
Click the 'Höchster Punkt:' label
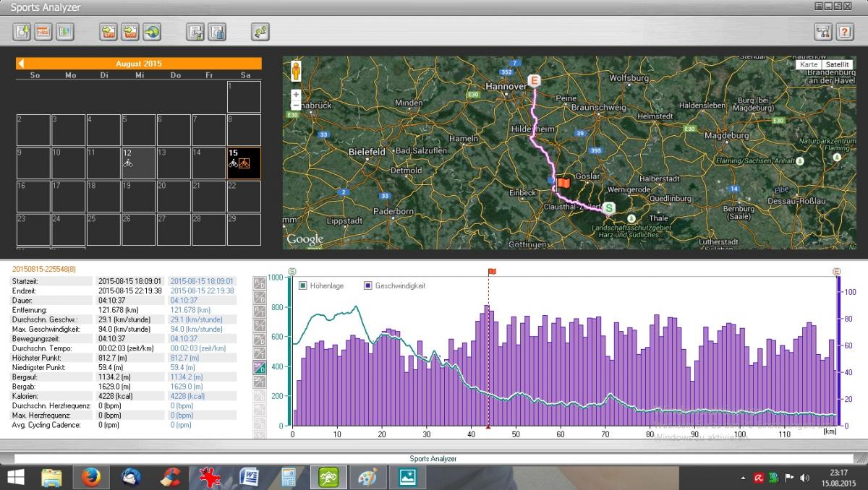[x=37, y=358]
